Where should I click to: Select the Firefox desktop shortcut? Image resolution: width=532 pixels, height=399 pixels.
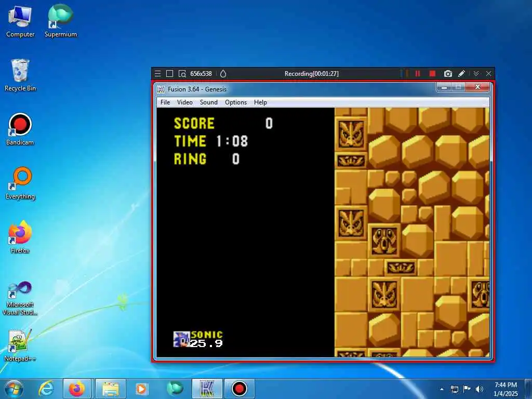click(x=20, y=237)
